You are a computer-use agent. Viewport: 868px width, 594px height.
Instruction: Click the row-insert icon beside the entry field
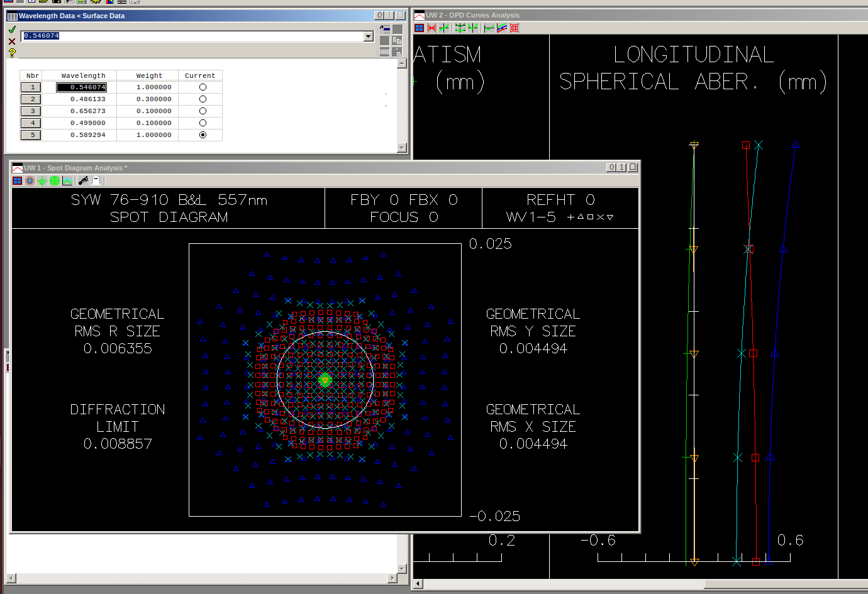385,29
